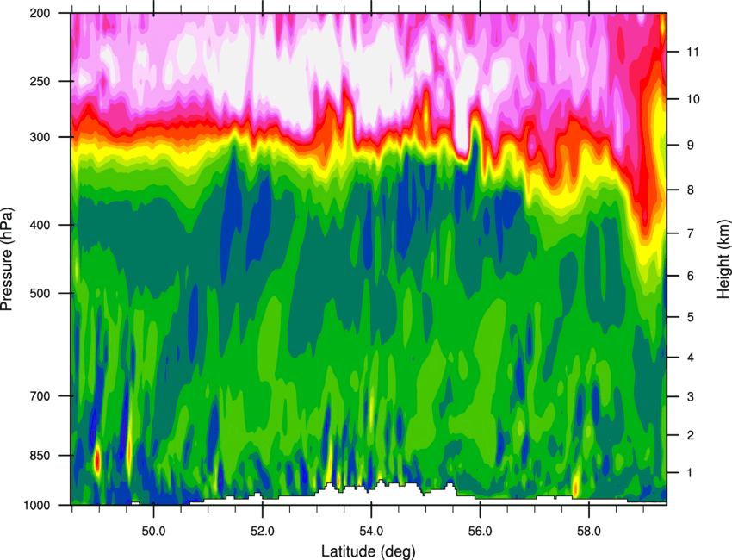The width and height of the screenshot is (732, 560).
Task: Click the 10 km height label
Action: (693, 99)
